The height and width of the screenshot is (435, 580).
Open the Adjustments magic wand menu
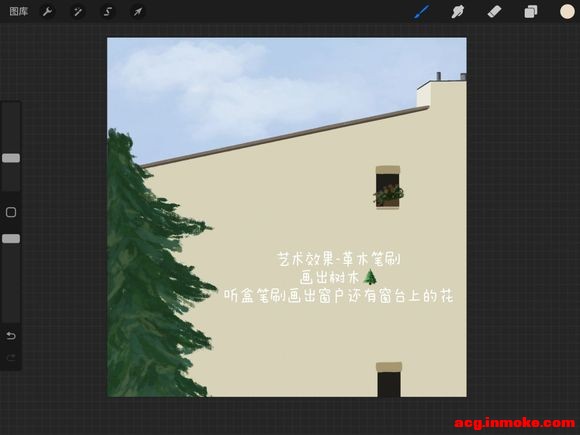coord(78,11)
